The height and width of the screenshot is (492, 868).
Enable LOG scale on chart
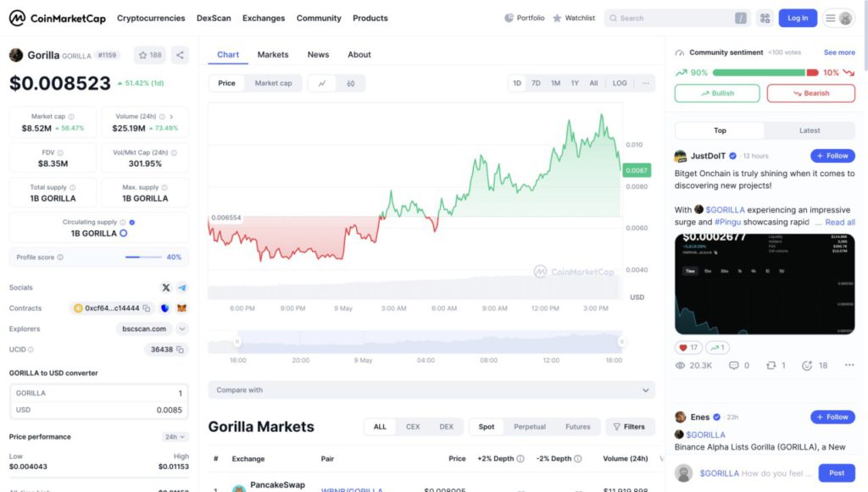click(x=620, y=83)
